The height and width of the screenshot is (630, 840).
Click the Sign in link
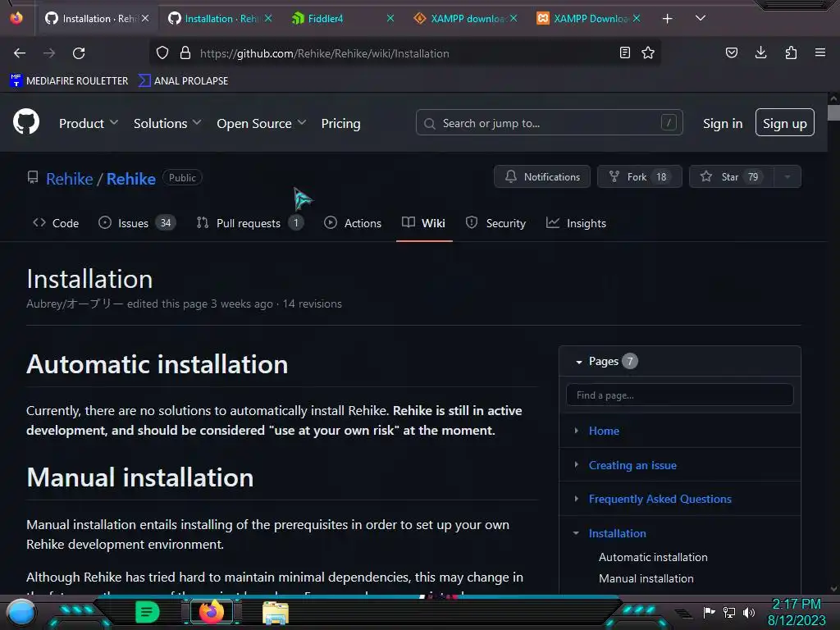tap(723, 123)
